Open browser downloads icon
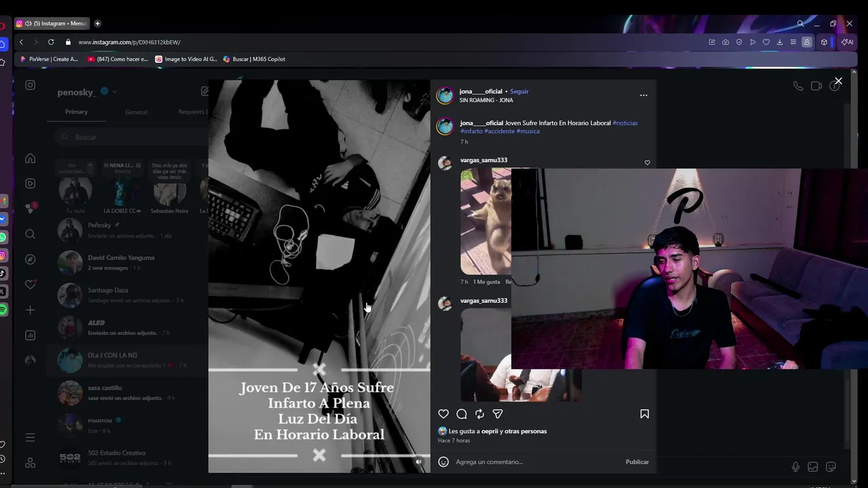868x488 pixels. [x=780, y=42]
